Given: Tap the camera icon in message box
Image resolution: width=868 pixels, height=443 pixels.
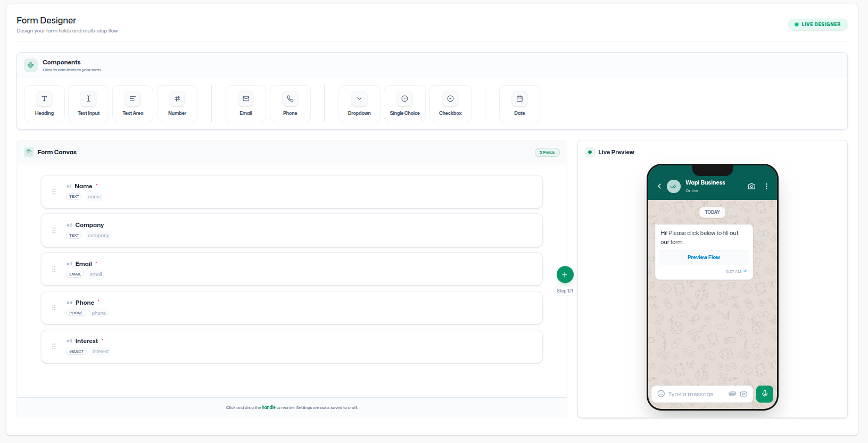Looking at the screenshot, I should pos(743,394).
